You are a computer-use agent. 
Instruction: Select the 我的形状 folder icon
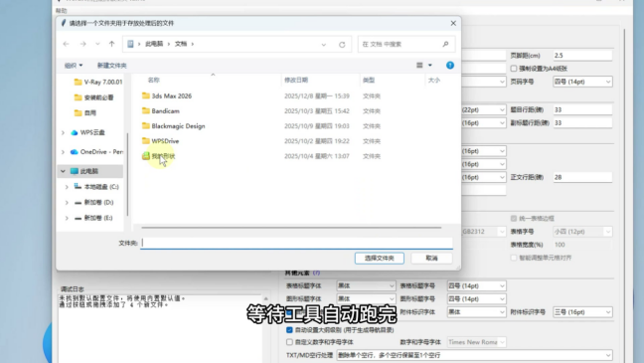pos(146,156)
